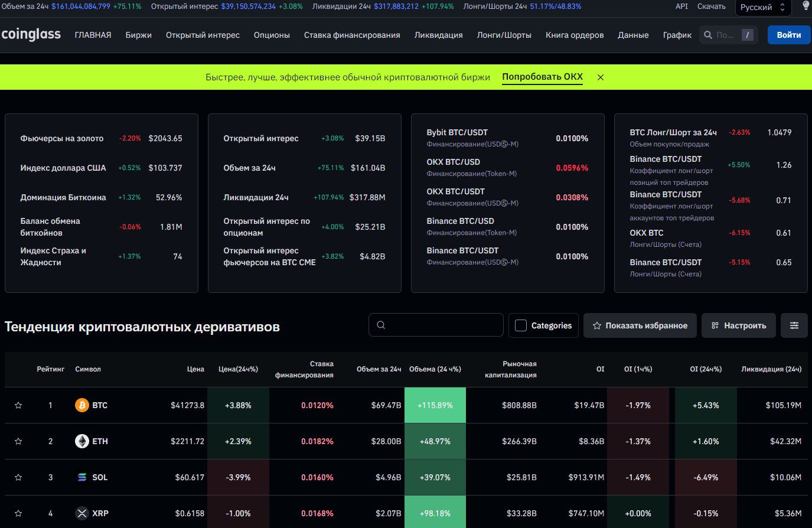Click SOL liquidation value $10.06M

pyautogui.click(x=785, y=477)
